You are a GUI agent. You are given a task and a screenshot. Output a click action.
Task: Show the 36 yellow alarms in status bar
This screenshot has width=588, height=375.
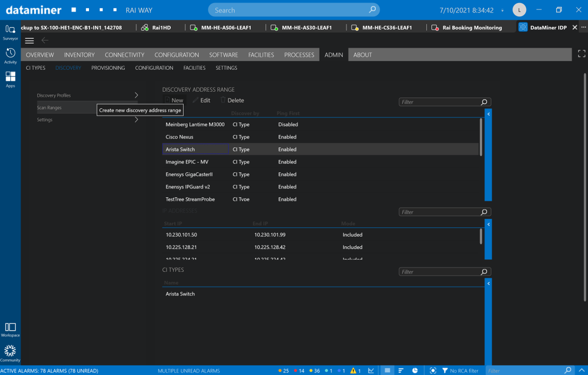pos(315,371)
